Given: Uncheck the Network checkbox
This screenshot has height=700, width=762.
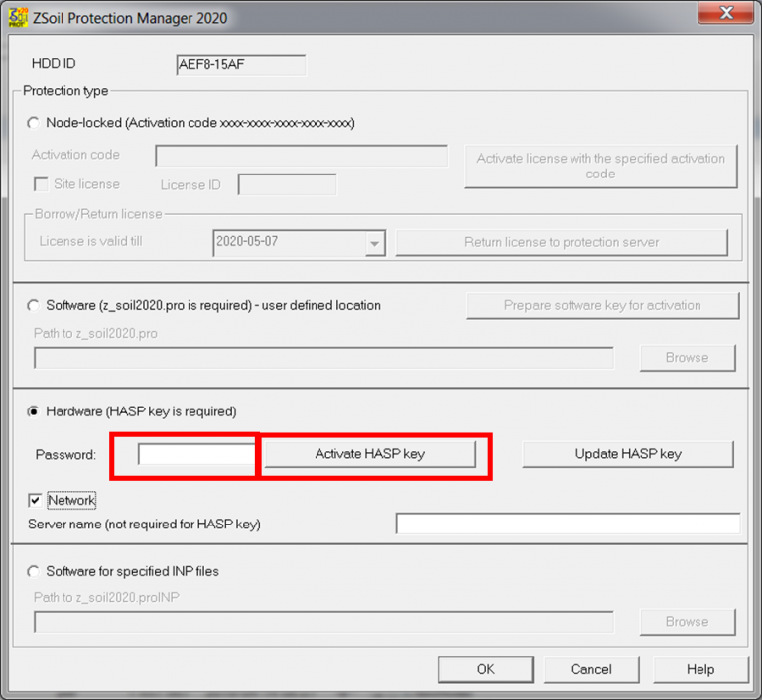Looking at the screenshot, I should click(x=35, y=500).
